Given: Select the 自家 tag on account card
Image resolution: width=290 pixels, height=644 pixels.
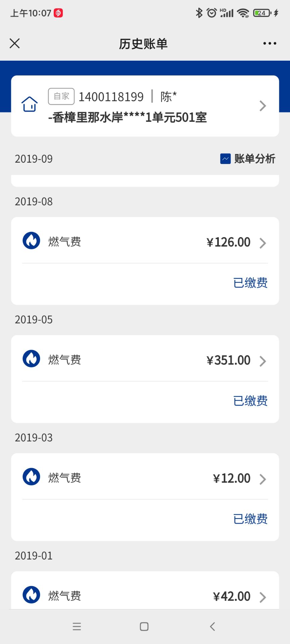Looking at the screenshot, I should (x=61, y=97).
